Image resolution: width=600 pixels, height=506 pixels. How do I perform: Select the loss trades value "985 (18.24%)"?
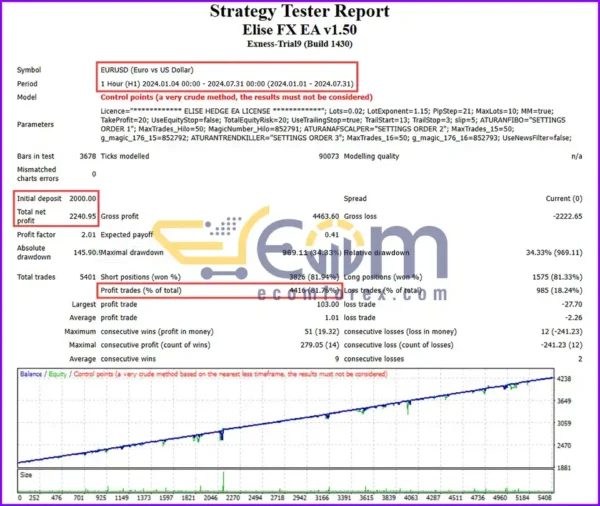click(x=559, y=291)
